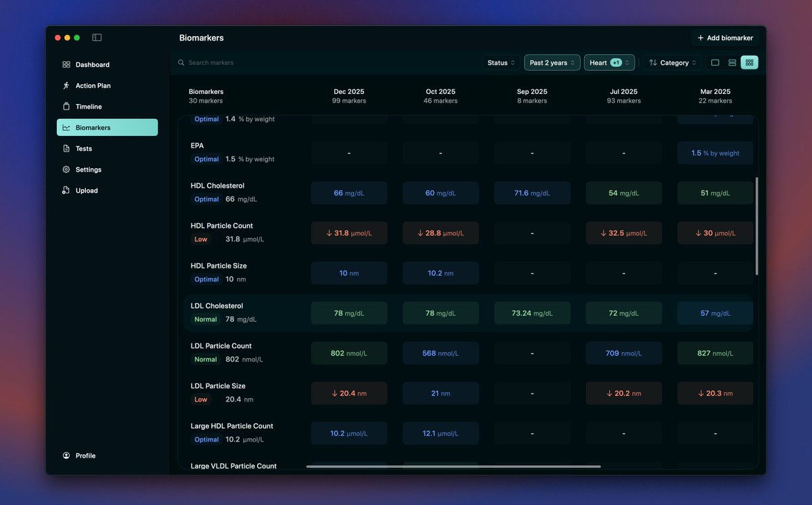
Task: Click the 568 nmol/L LDL Particle cell
Action: (x=441, y=353)
